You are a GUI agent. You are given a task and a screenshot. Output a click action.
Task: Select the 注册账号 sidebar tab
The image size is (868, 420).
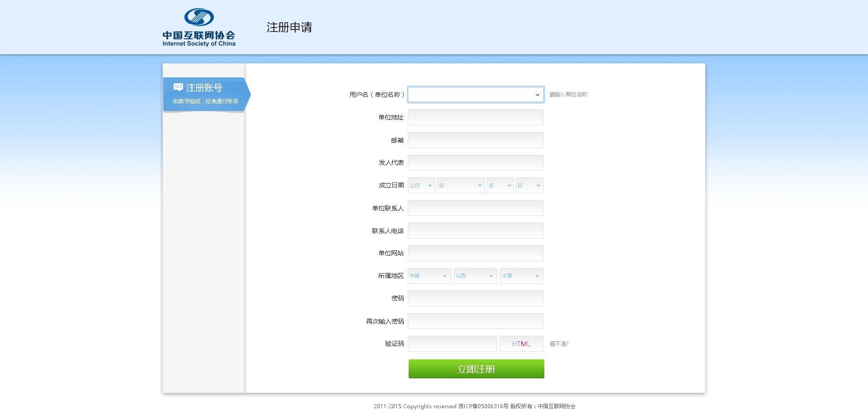pyautogui.click(x=207, y=94)
